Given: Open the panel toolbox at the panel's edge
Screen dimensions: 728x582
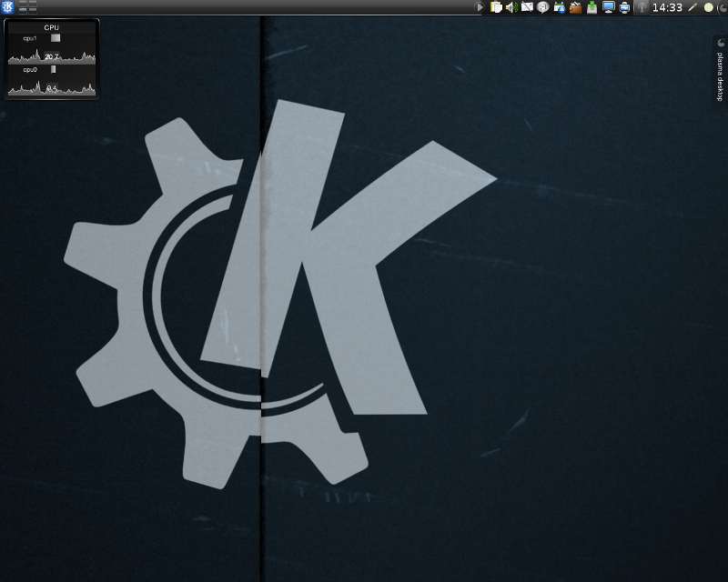Looking at the screenshot, I should 723,7.
